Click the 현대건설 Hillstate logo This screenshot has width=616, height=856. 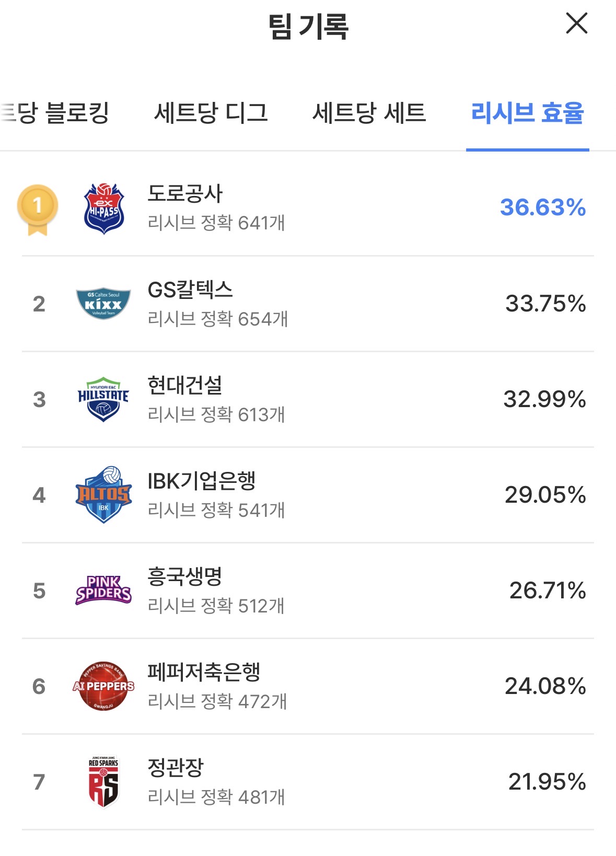103,399
